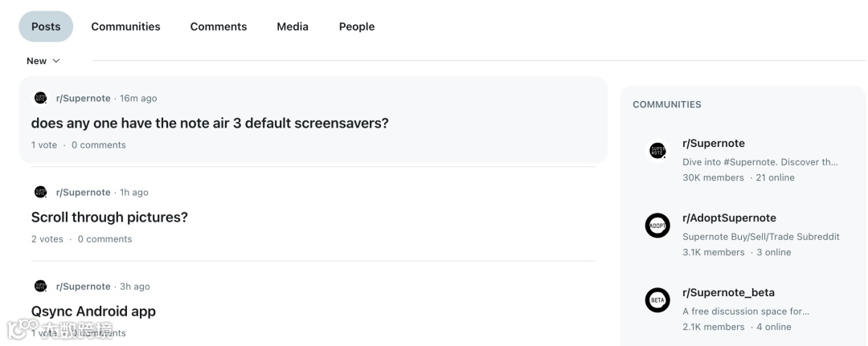Click r/Supernote label on 1h ago post
Image resolution: width=868 pixels, height=346 pixels.
coord(84,193)
